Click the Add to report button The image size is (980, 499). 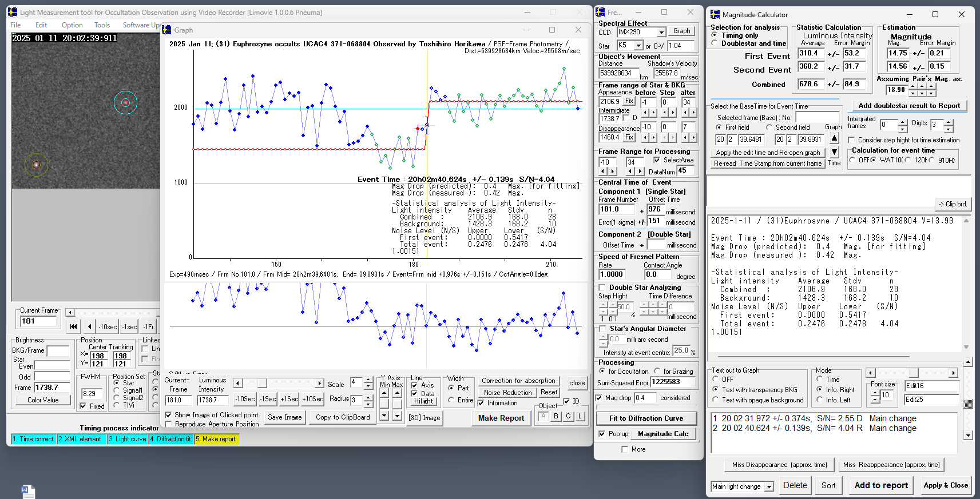[881, 485]
